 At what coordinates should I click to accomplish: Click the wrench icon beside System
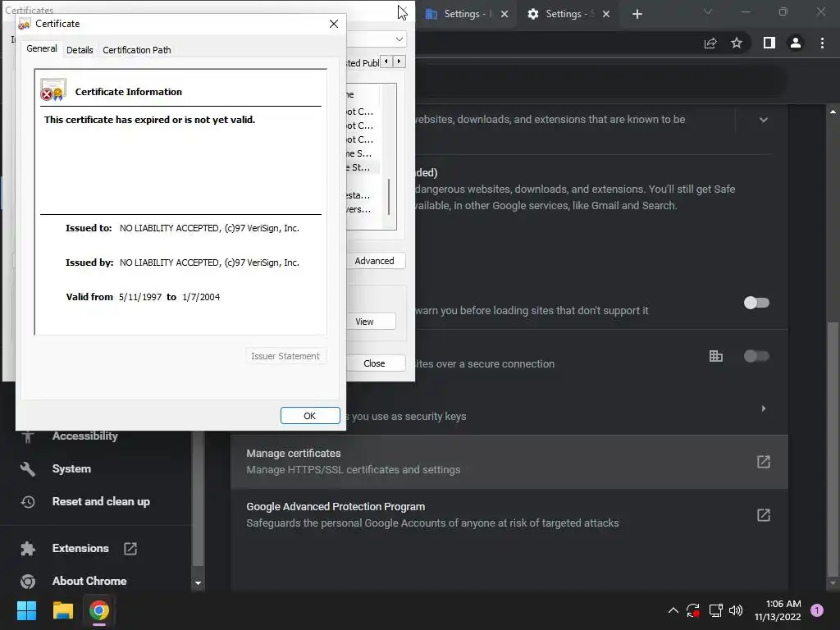pyautogui.click(x=28, y=469)
